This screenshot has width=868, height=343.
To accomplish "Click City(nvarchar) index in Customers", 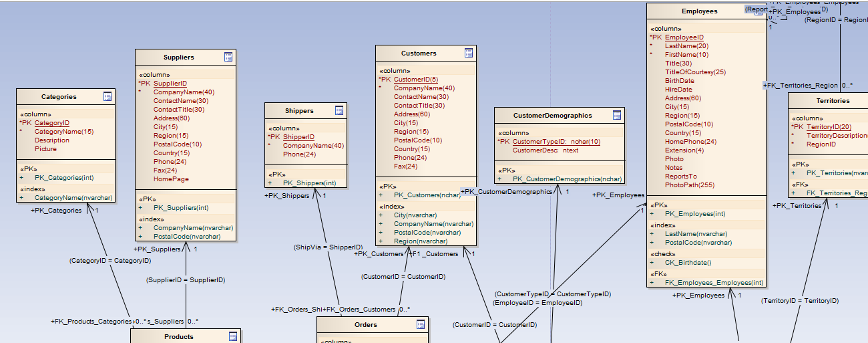I will pos(415,215).
